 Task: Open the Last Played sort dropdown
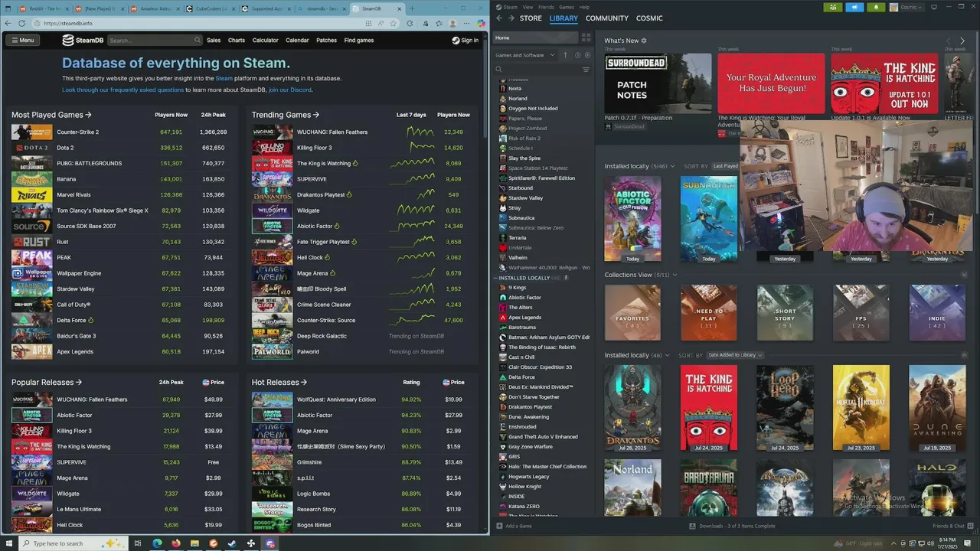(727, 166)
